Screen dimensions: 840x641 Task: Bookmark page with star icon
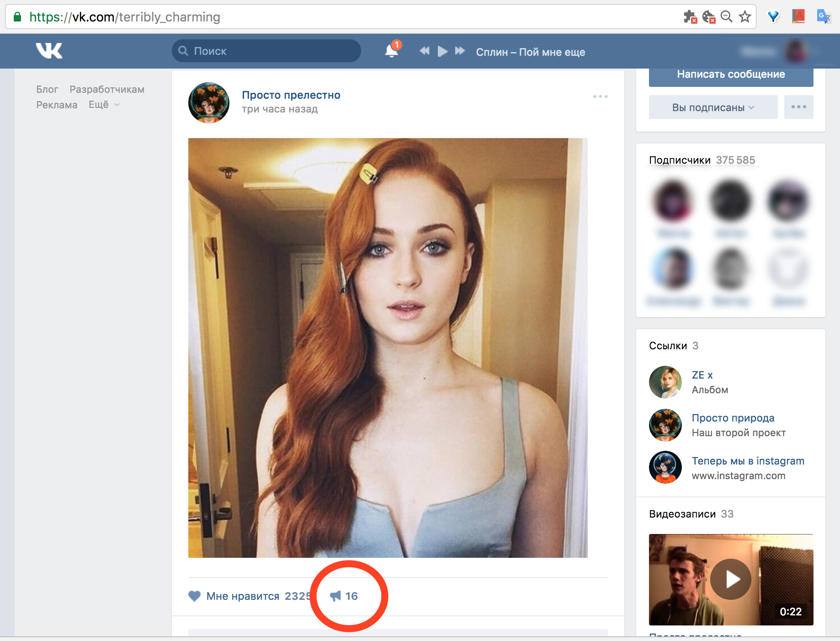[745, 17]
